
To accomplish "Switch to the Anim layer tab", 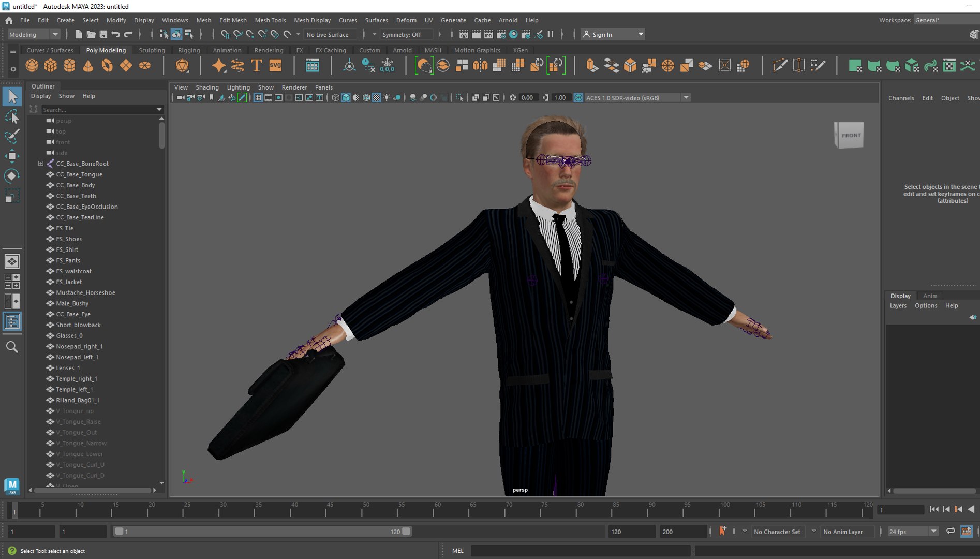I will pyautogui.click(x=930, y=296).
